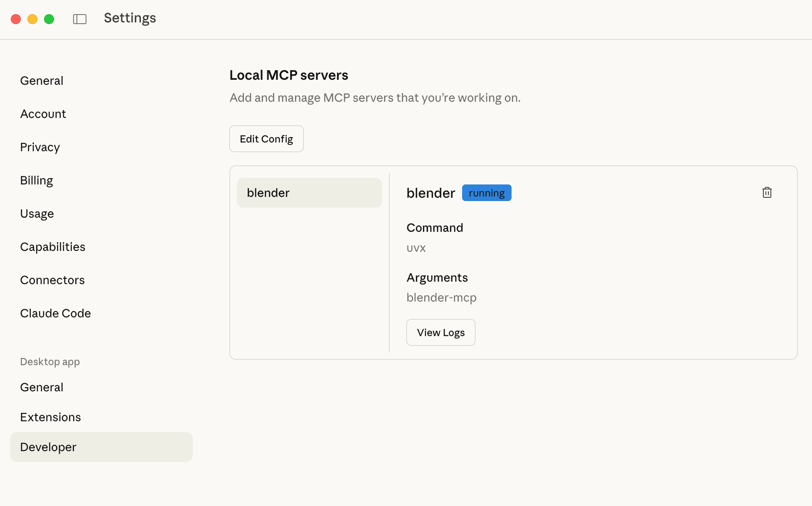This screenshot has height=506, width=812.
Task: Select blender in the server list
Action: pyautogui.click(x=309, y=193)
